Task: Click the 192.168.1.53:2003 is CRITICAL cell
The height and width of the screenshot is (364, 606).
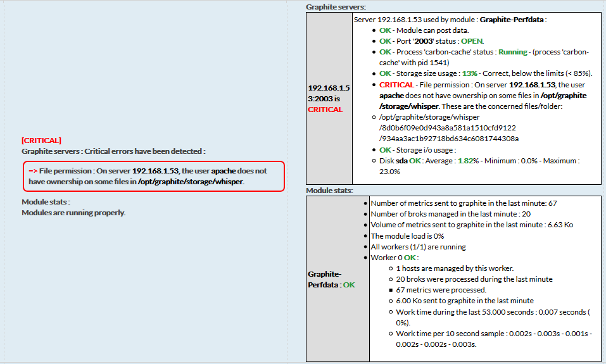Action: click(329, 99)
